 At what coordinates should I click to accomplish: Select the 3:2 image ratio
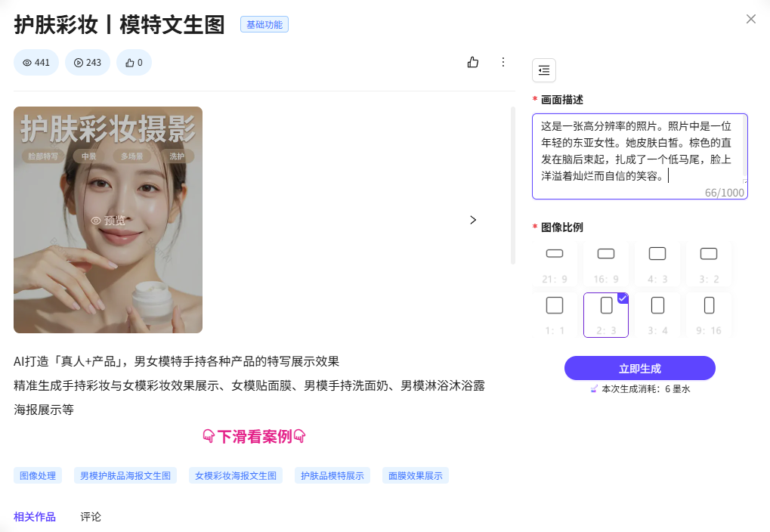(709, 264)
